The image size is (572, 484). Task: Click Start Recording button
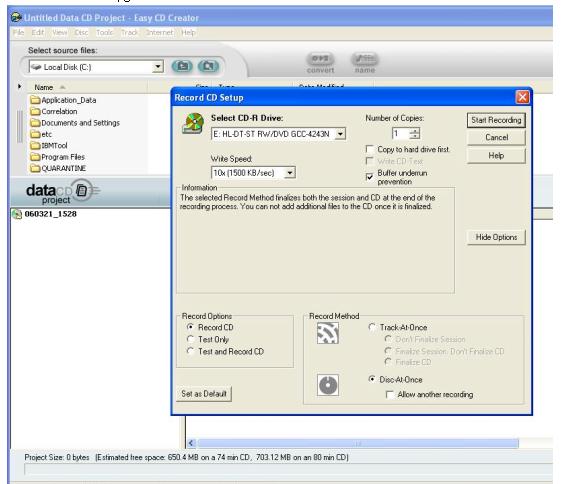[496, 120]
